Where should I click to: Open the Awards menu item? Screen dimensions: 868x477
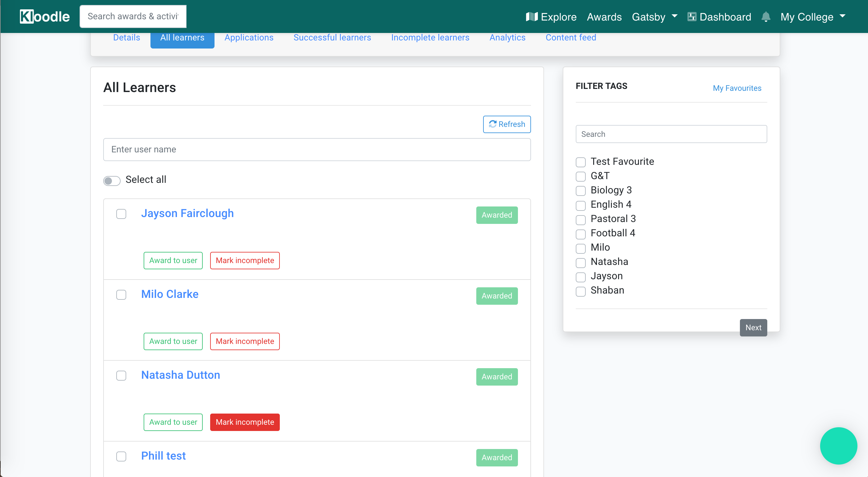(604, 16)
